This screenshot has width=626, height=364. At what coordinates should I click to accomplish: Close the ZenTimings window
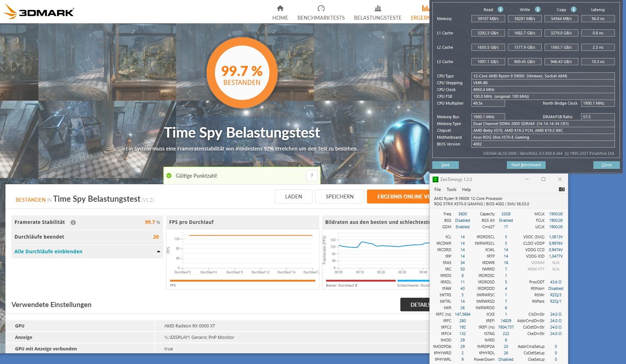[560, 179]
